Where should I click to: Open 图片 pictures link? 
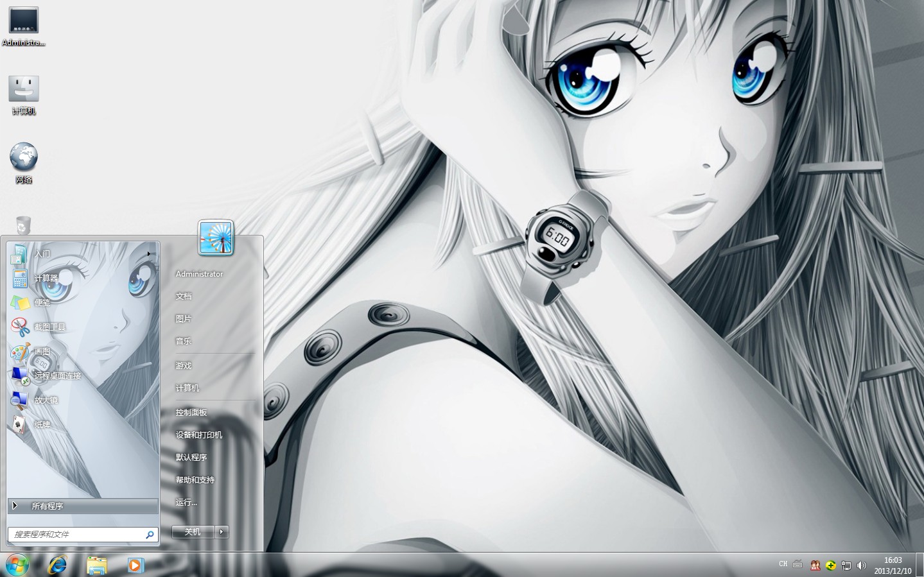point(184,319)
